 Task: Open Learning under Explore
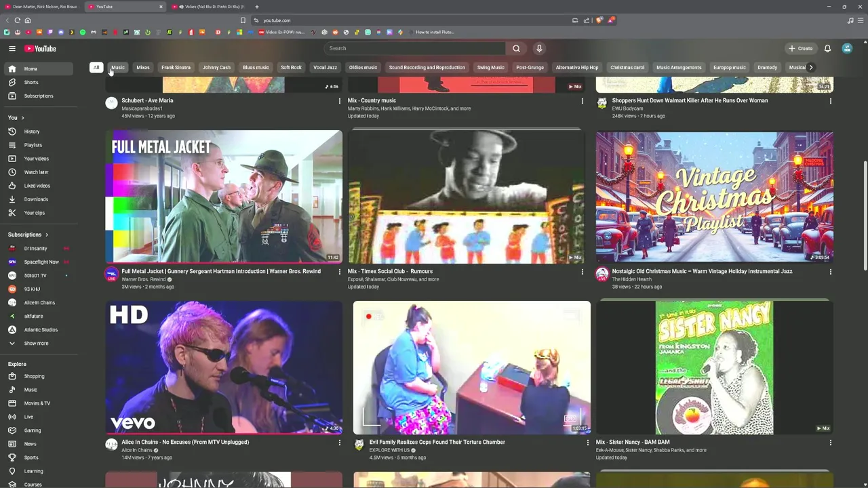37,471
